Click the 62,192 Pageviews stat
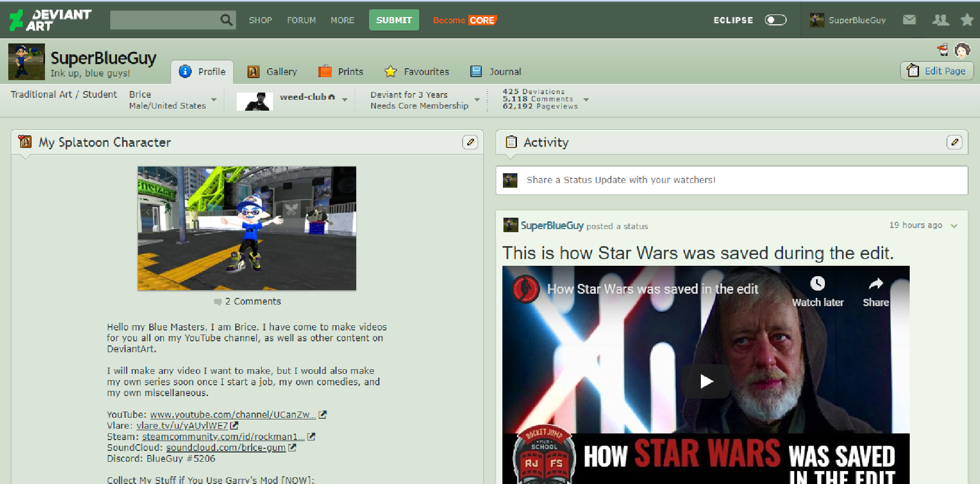 pos(540,106)
